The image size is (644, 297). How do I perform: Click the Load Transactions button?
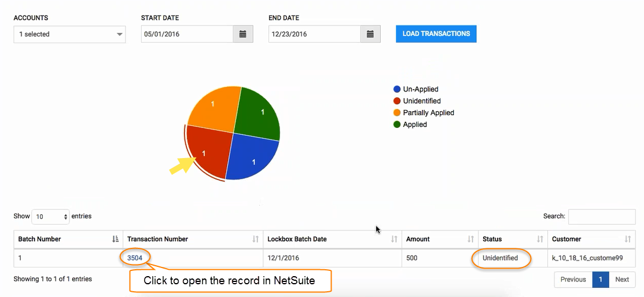click(x=436, y=34)
